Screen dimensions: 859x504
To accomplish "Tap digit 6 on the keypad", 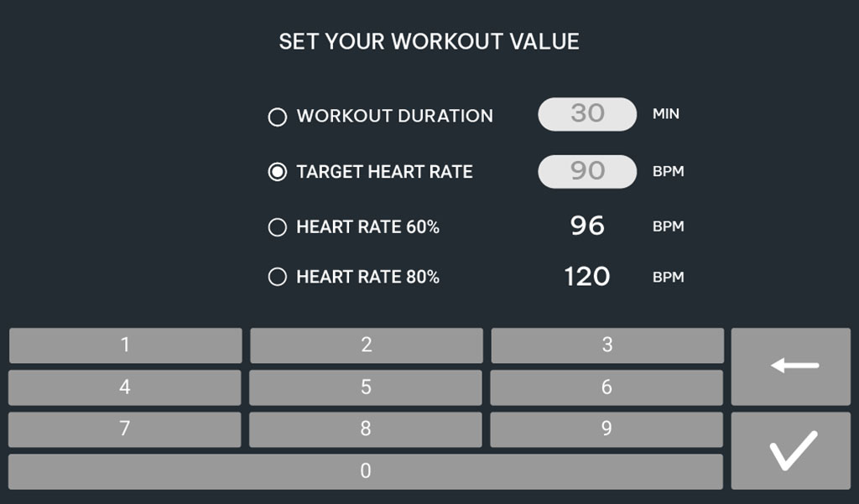I will click(x=607, y=387).
